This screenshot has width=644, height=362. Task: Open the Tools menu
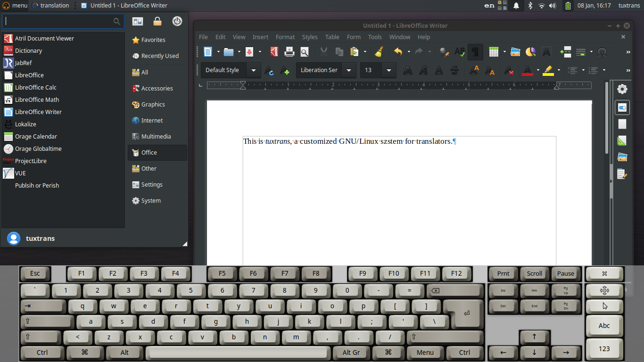pyautogui.click(x=375, y=37)
